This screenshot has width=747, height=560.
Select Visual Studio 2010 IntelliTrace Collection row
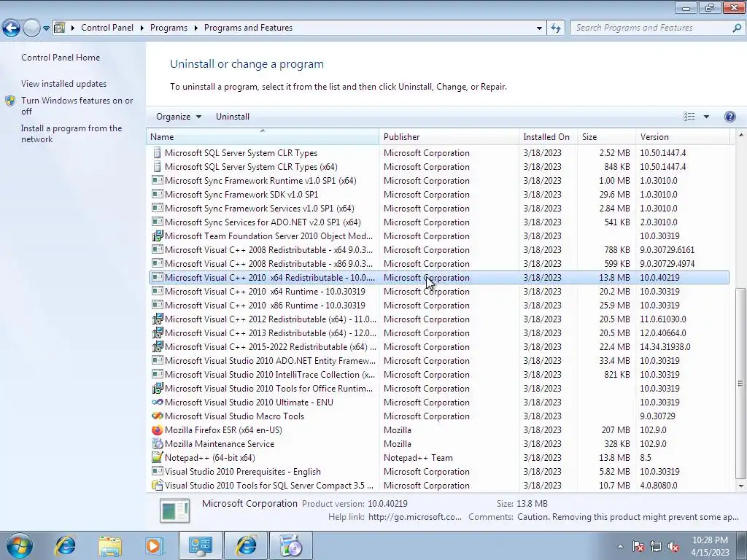tap(438, 374)
